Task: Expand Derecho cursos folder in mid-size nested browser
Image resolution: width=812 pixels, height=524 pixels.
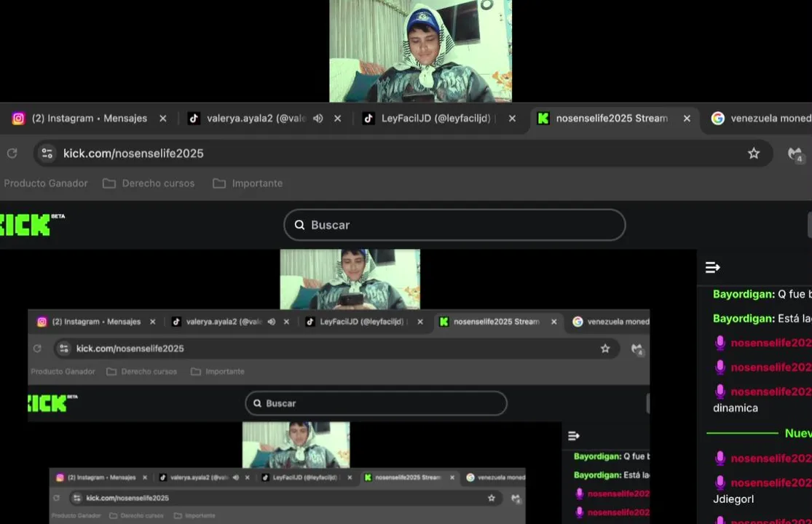Action: (142, 371)
